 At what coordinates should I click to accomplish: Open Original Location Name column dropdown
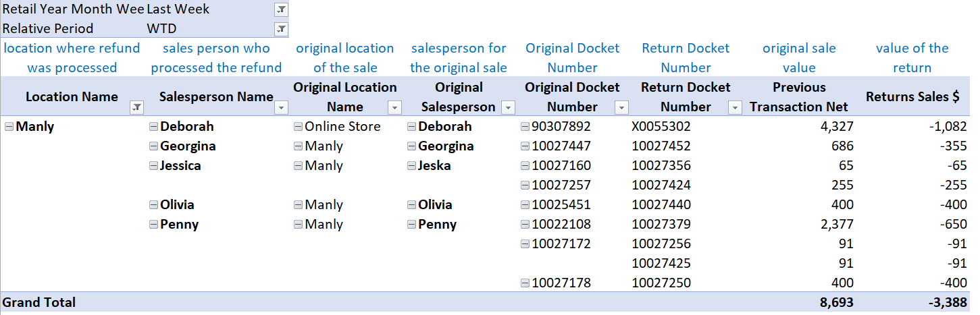pyautogui.click(x=394, y=107)
